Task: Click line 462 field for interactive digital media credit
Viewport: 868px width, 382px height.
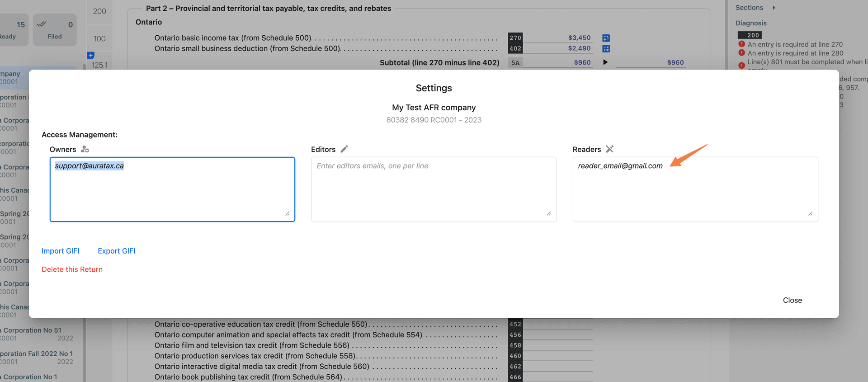Action: point(558,367)
